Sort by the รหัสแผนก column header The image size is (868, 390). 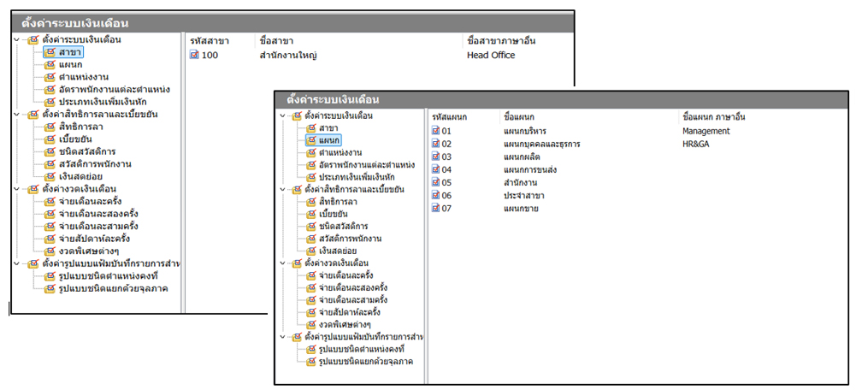(x=449, y=115)
